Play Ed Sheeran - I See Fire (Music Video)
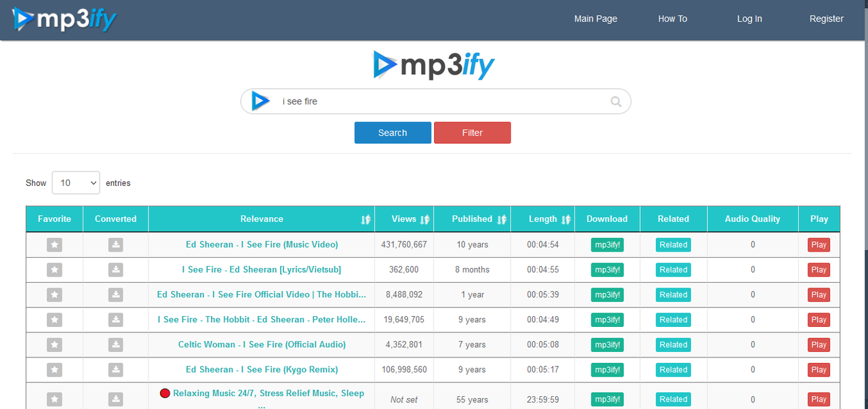 [x=818, y=245]
